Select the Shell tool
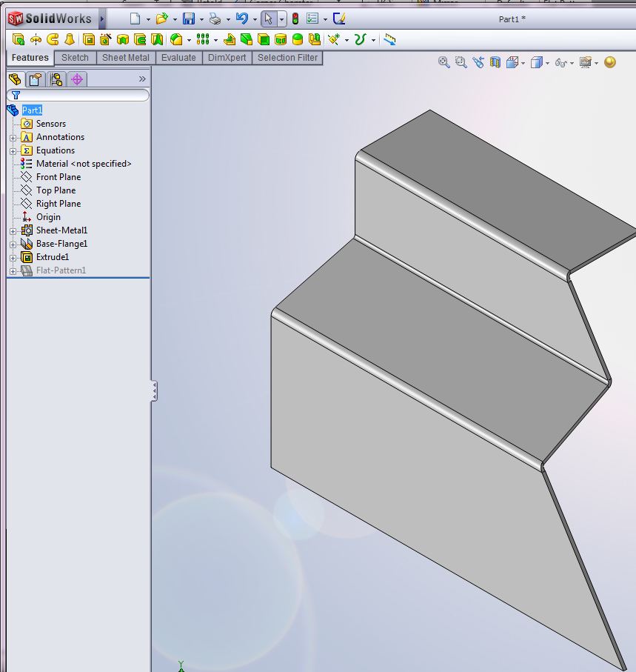The image size is (636, 672). pyautogui.click(x=264, y=39)
